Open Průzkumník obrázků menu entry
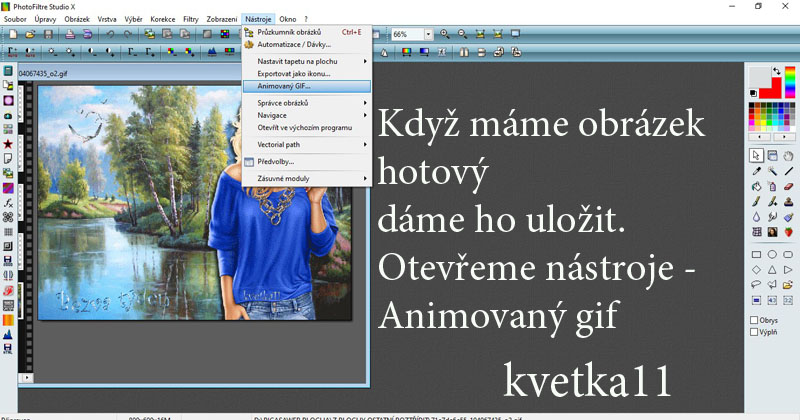Screen dimensions: 800x420 click(x=307, y=32)
